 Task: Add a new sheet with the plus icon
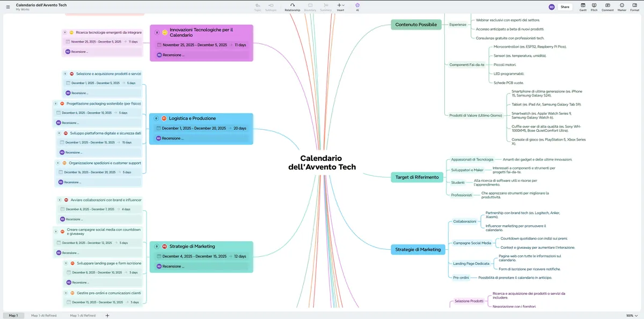tap(107, 315)
